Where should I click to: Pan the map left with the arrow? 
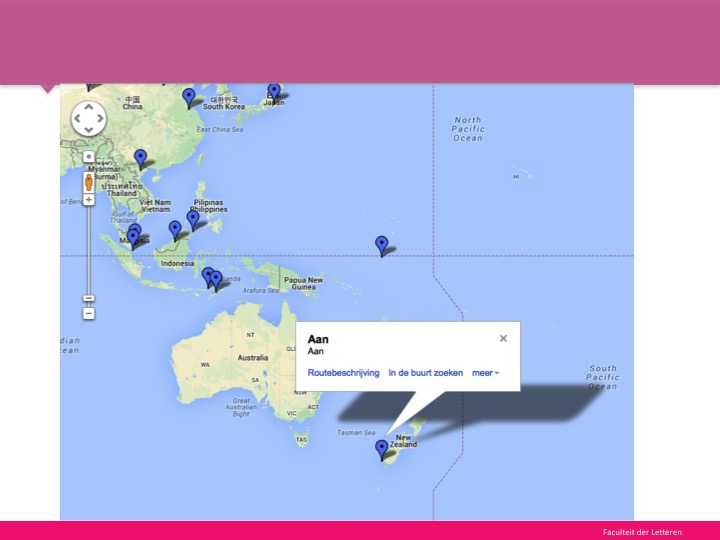click(78, 118)
